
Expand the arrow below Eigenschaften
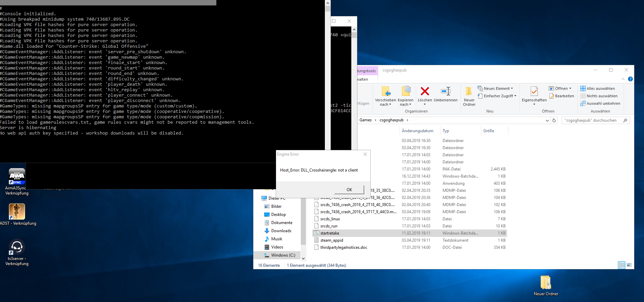click(534, 104)
